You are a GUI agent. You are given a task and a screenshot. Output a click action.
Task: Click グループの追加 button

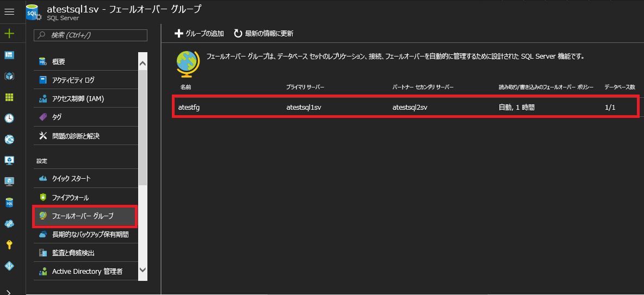click(199, 34)
